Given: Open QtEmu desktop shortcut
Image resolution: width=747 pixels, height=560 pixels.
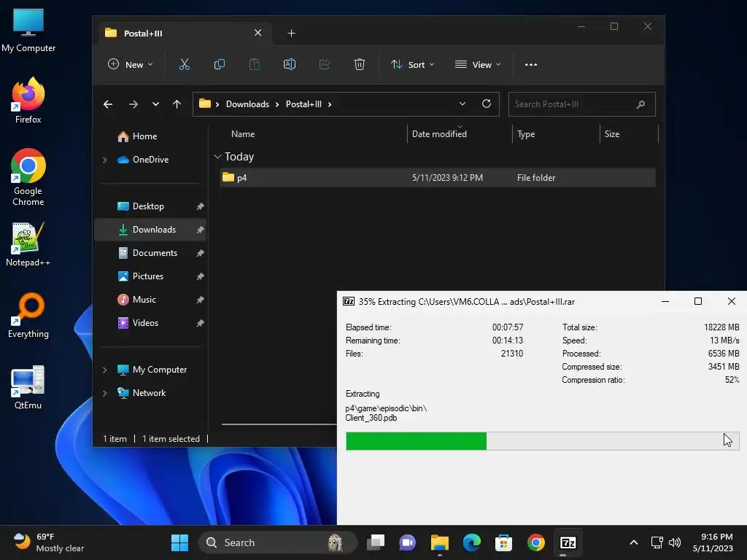Looking at the screenshot, I should [28, 387].
